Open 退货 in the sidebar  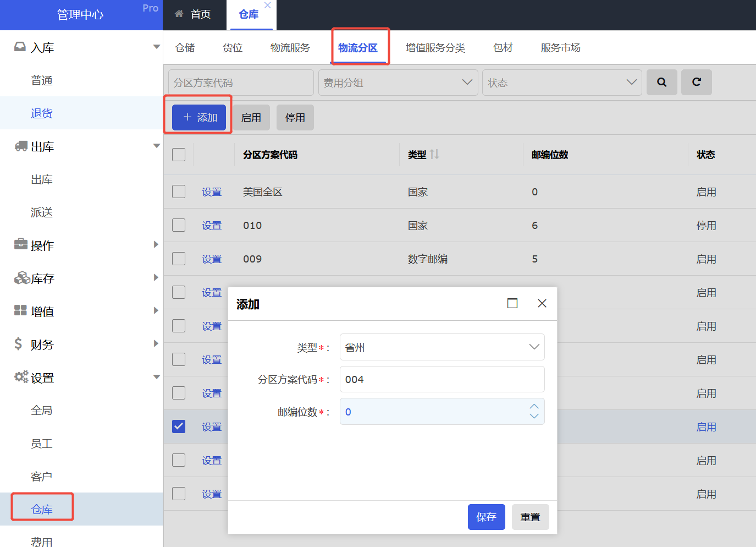tap(42, 113)
